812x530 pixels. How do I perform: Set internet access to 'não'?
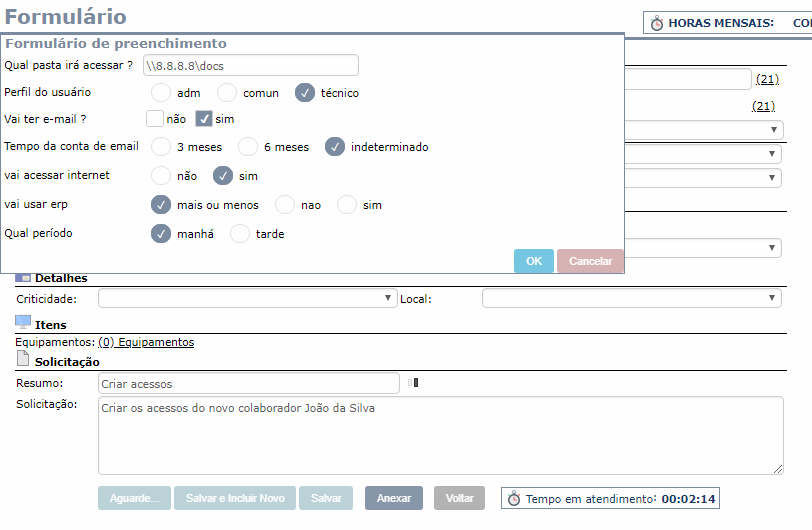pos(161,176)
